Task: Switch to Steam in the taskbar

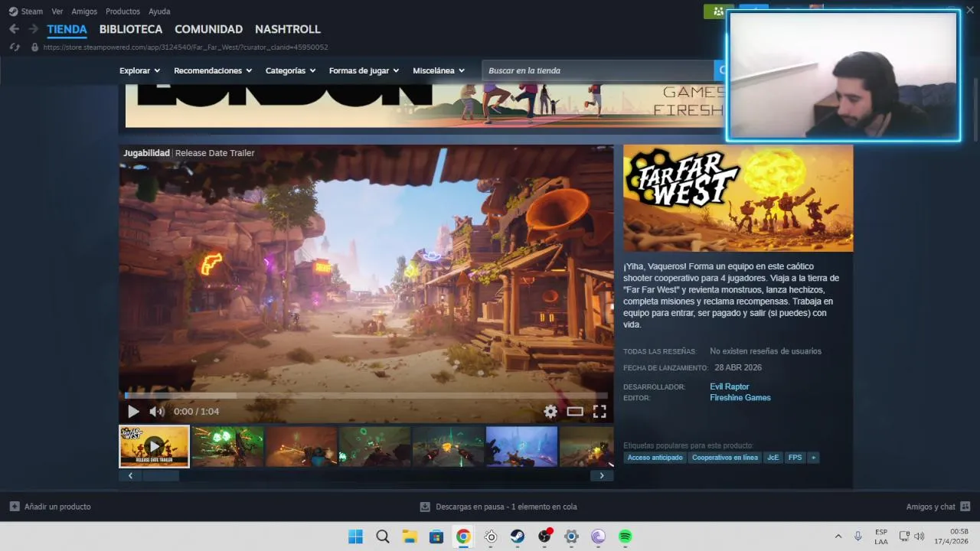Action: click(518, 536)
